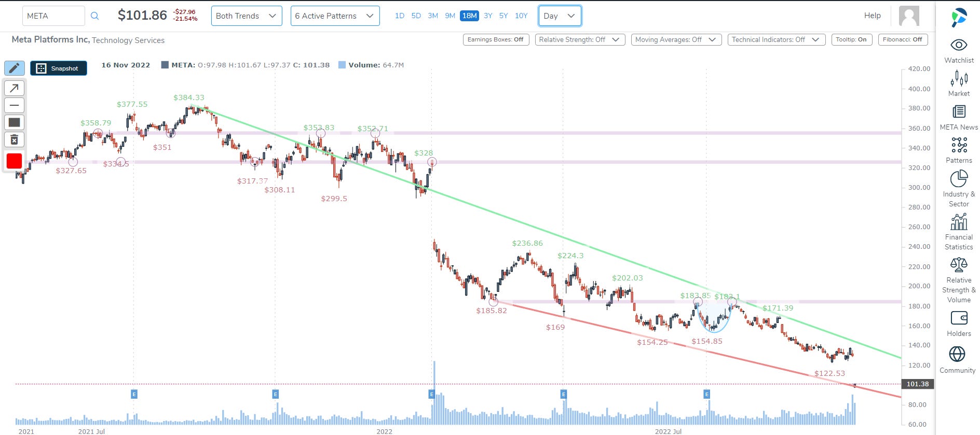Expand the Relative Strength dropdown
Viewport: 980px width, 435px height.
(579, 40)
